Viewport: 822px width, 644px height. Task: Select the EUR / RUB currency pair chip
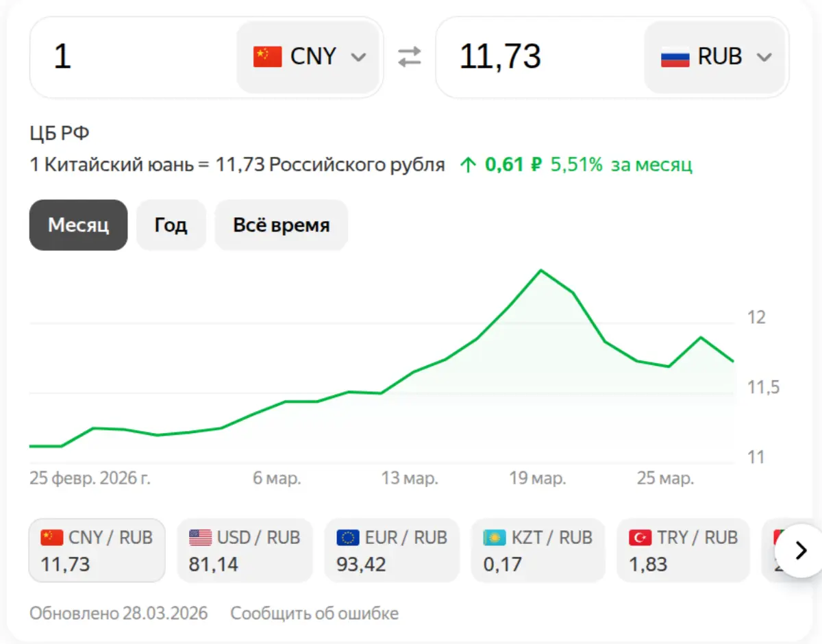click(392, 550)
